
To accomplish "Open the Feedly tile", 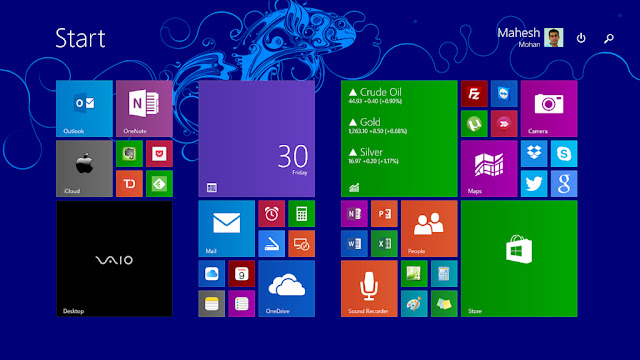I will pyautogui.click(x=159, y=184).
